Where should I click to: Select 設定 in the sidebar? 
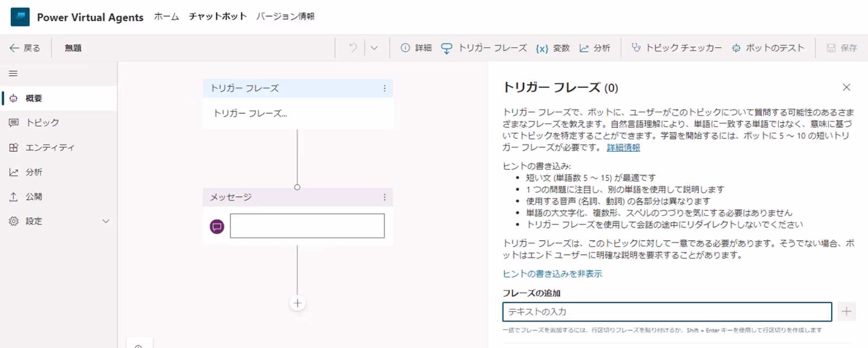59,221
